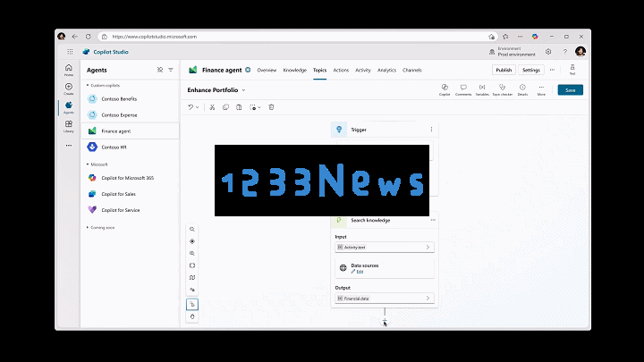The width and height of the screenshot is (644, 362).
Task: Click the add node plus below Search knowledge
Action: tap(385, 320)
